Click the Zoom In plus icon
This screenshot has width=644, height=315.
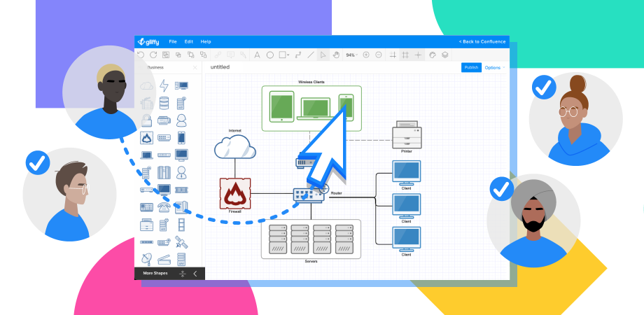click(366, 55)
